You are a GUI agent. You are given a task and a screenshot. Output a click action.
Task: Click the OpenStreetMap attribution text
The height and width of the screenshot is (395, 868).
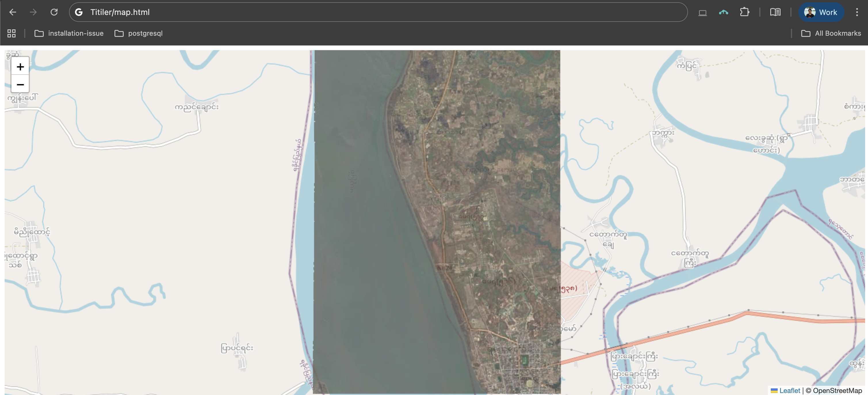coord(837,390)
